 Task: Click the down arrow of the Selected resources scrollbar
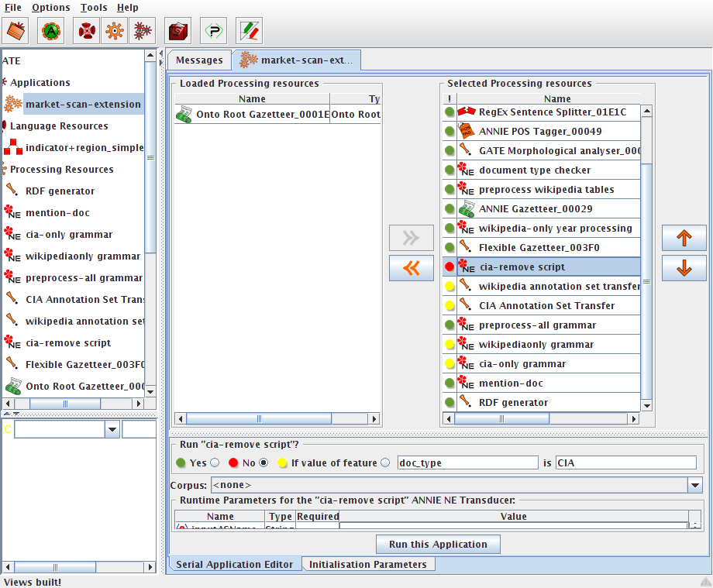(x=646, y=406)
